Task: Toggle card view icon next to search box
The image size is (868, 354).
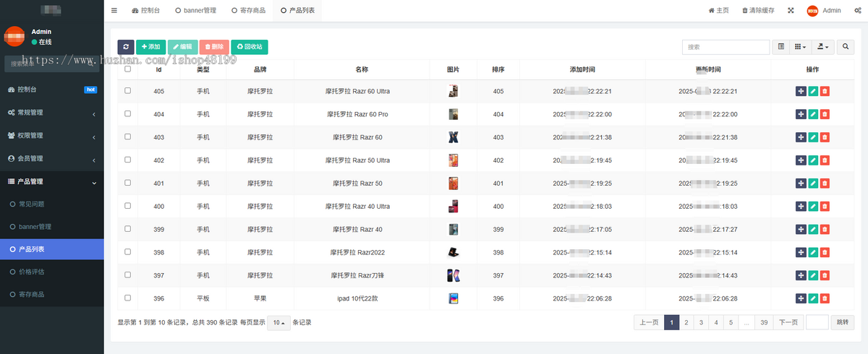Action: 781,47
